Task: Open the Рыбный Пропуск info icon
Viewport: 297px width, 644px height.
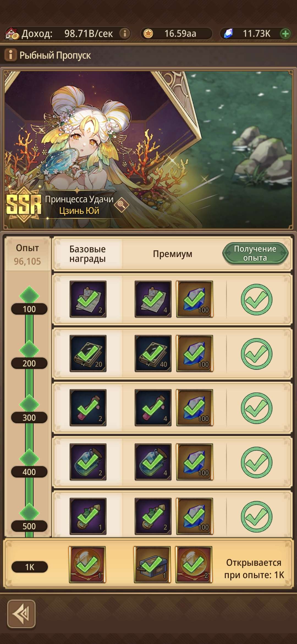Action: 10,55
